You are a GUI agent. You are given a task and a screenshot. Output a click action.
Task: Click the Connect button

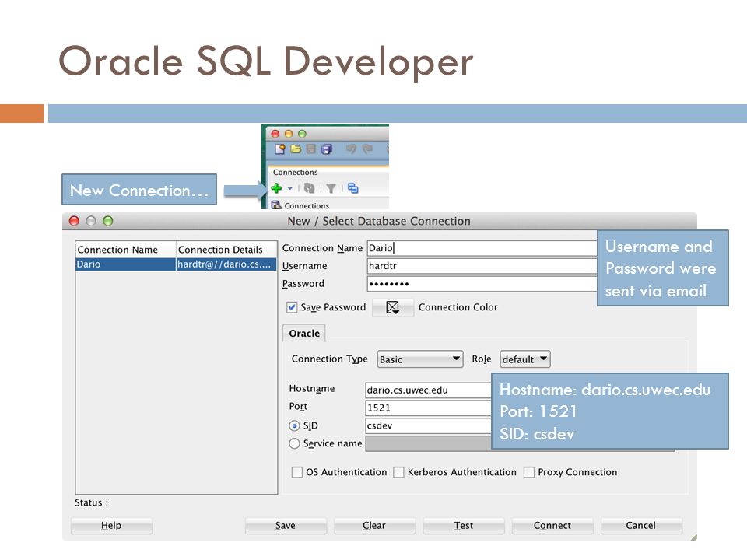pos(552,525)
